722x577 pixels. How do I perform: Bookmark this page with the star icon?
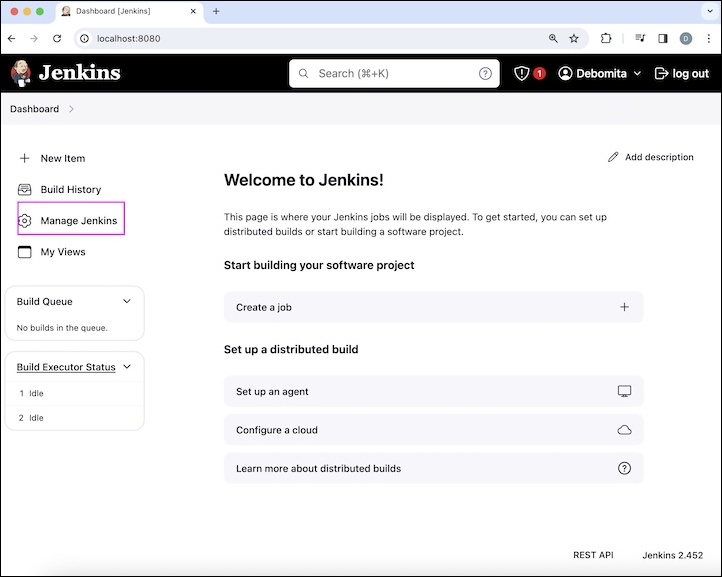(x=574, y=38)
